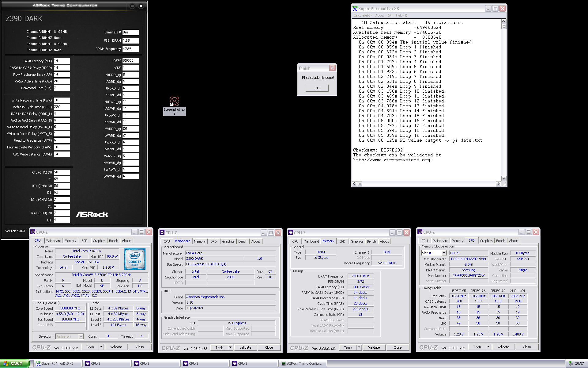The image size is (588, 368).
Task: Click the Command Rate (CR) field
Action: pyautogui.click(x=62, y=88)
